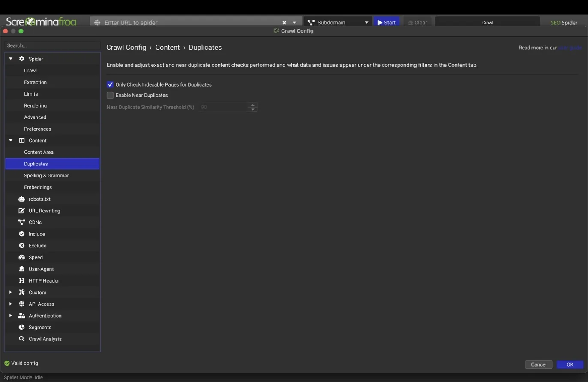Click the robots.txt robot icon
The image size is (588, 382).
pyautogui.click(x=21, y=199)
